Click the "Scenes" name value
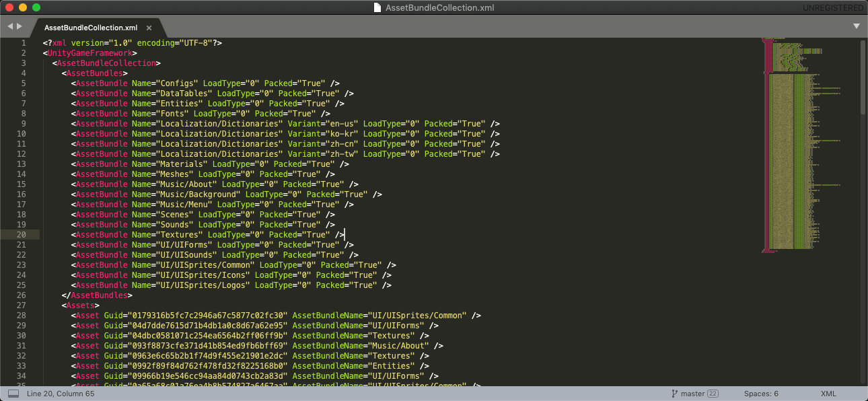 point(174,215)
